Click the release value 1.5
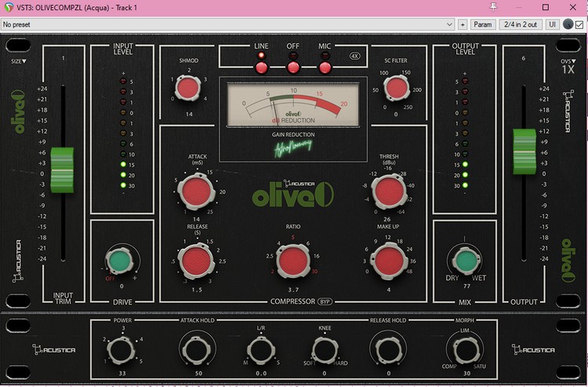 197,290
